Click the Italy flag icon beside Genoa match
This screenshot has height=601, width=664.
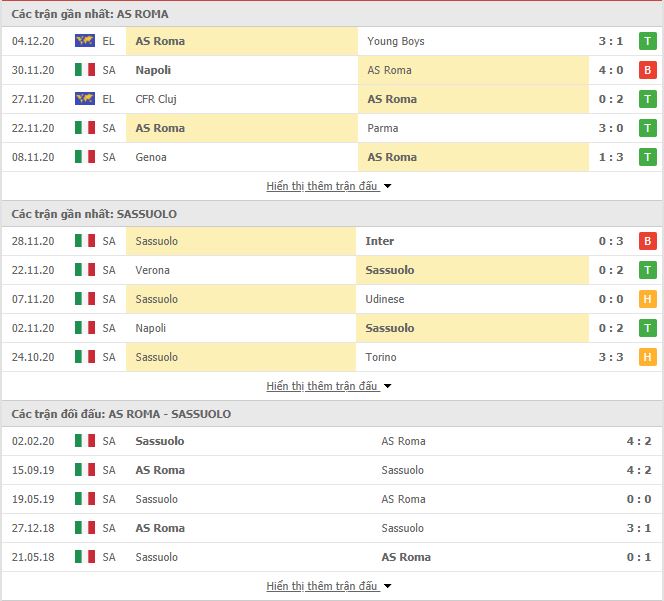[x=85, y=157]
